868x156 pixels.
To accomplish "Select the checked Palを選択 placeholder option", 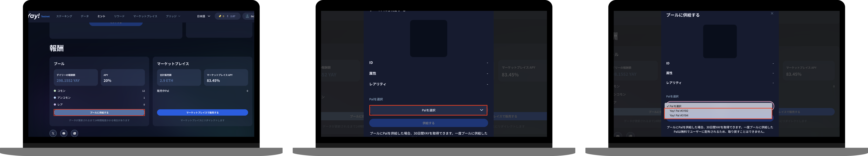I will [x=718, y=106].
